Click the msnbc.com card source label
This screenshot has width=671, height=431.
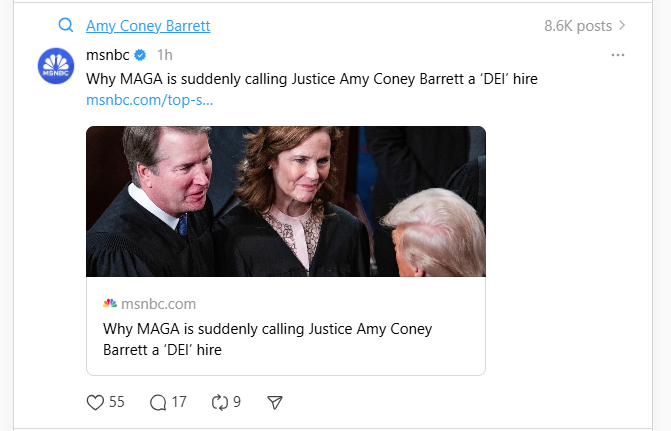(158, 303)
